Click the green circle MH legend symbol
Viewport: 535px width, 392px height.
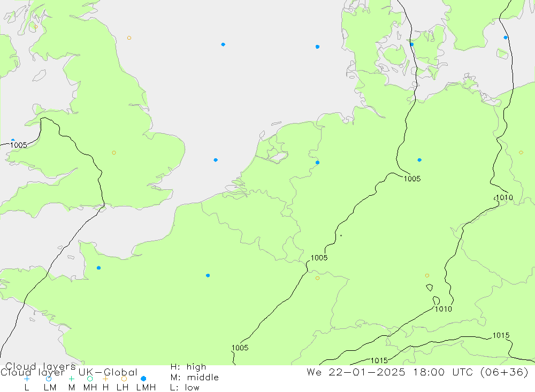(90, 379)
